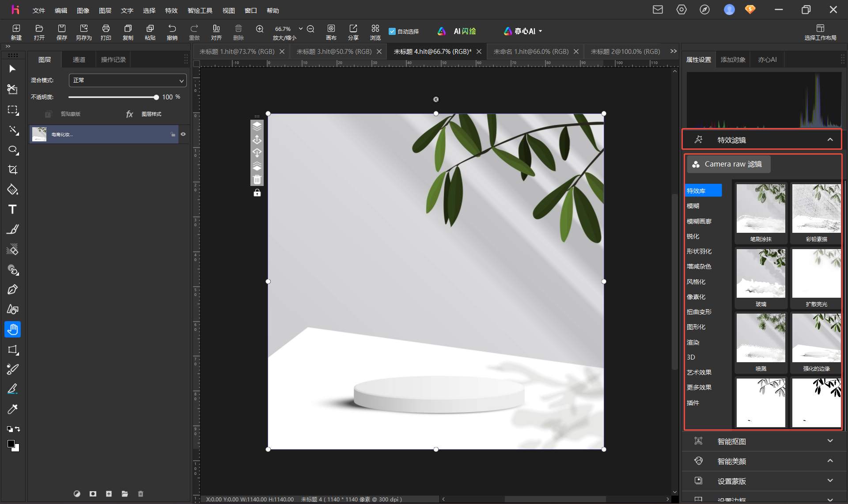Screen dimensions: 848x504
Task: Toggle the lock icon beside the canvas
Action: (x=257, y=193)
